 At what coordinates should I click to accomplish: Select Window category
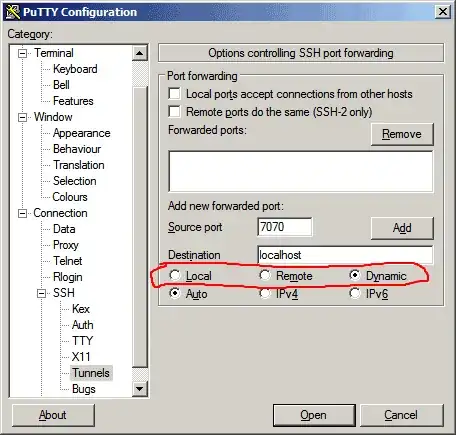point(53,117)
